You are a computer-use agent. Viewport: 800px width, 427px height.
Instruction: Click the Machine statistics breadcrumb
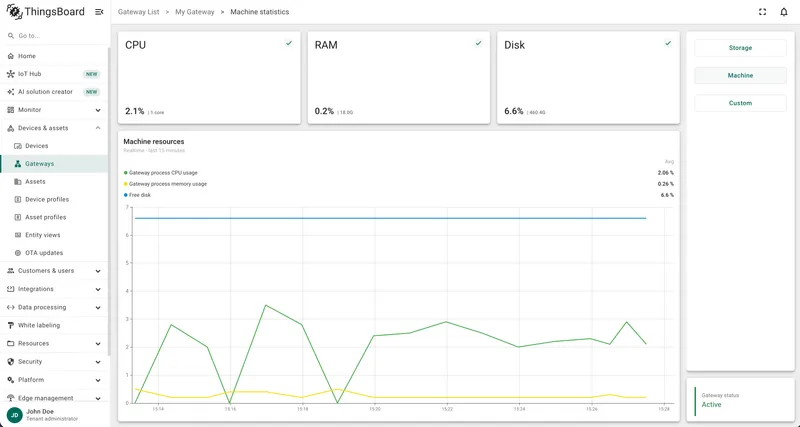click(x=260, y=12)
